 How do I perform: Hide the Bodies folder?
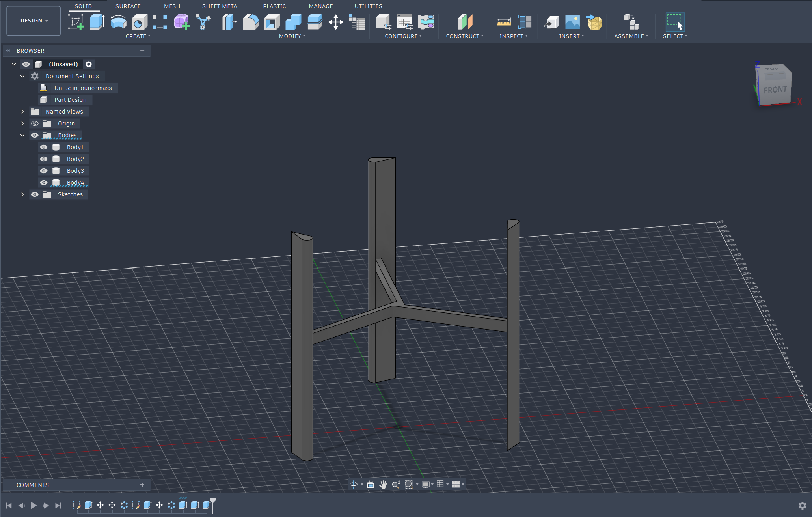(35, 135)
